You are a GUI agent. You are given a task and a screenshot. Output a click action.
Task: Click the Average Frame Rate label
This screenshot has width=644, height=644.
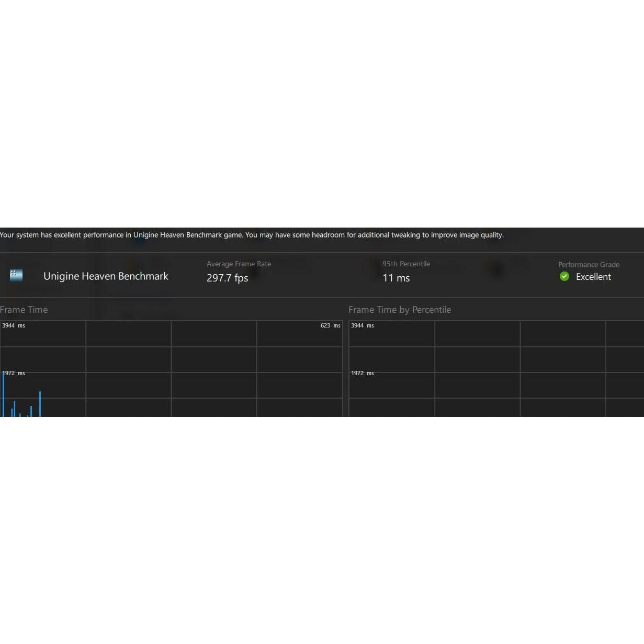coord(239,264)
